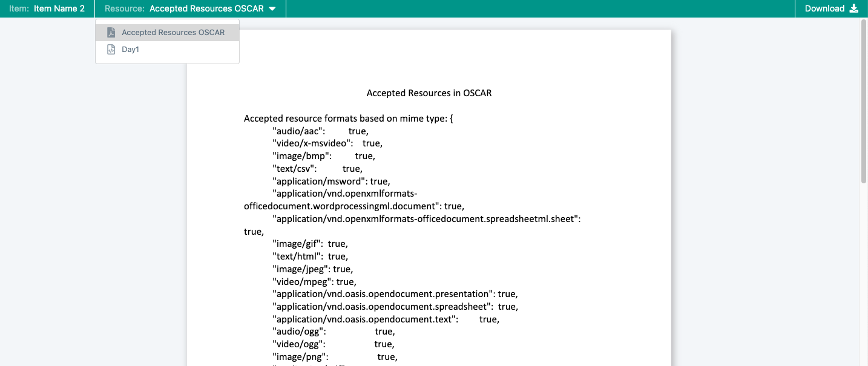Click the vertical scrollbar thumb
The width and height of the screenshot is (868, 366).
(864, 102)
